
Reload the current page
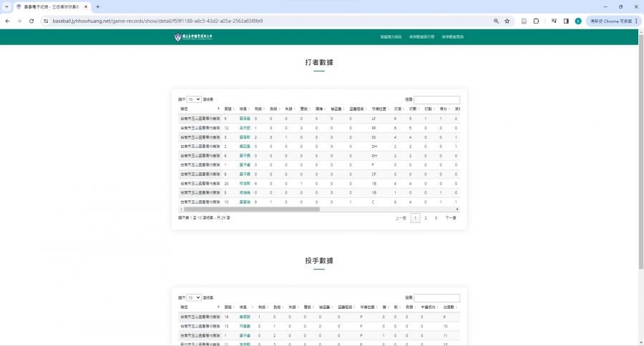(31, 21)
